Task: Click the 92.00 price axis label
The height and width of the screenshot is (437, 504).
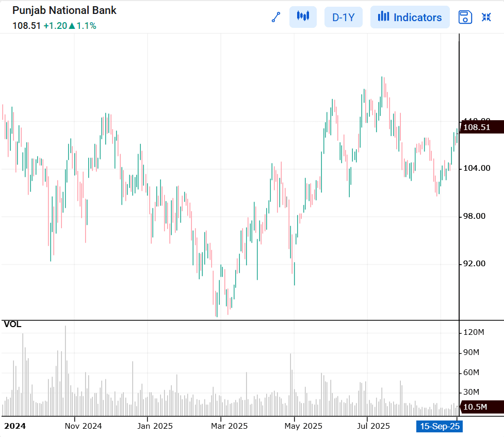Action: pyautogui.click(x=475, y=264)
